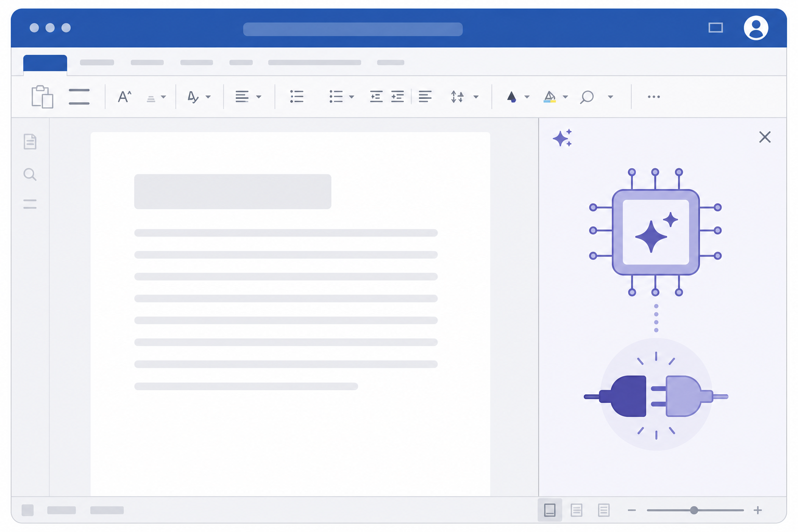Expand the dropdown arrow beside the faded stacked-lines icon
This screenshot has width=798, height=532.
pos(164,97)
